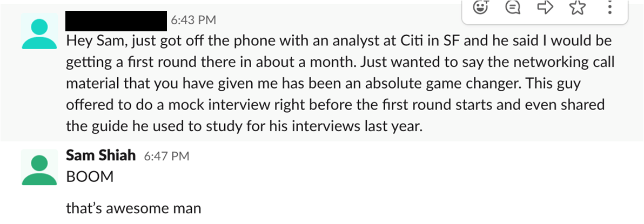Select the BOOM message
The width and height of the screenshot is (644, 224).
pos(90,177)
